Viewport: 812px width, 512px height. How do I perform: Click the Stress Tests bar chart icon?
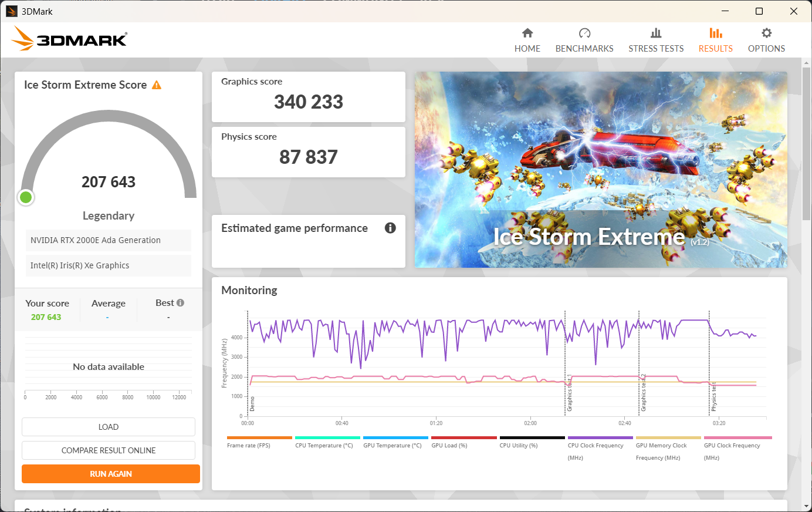click(656, 33)
